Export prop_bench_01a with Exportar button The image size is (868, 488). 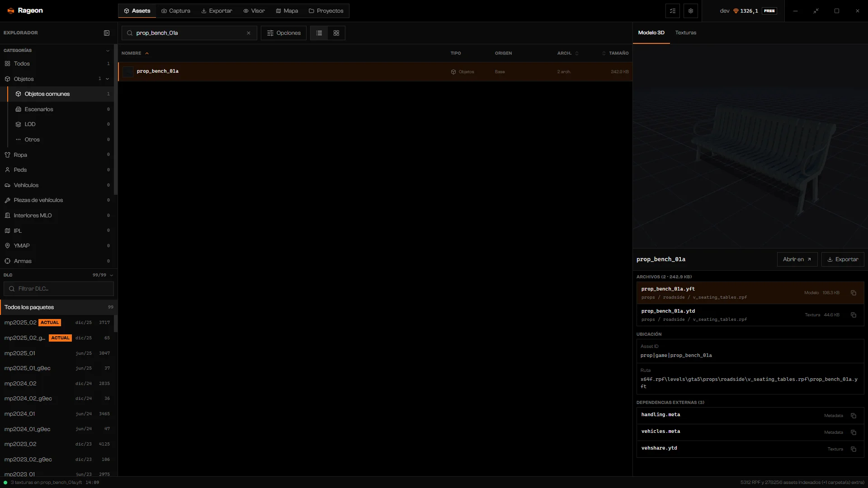[843, 259]
